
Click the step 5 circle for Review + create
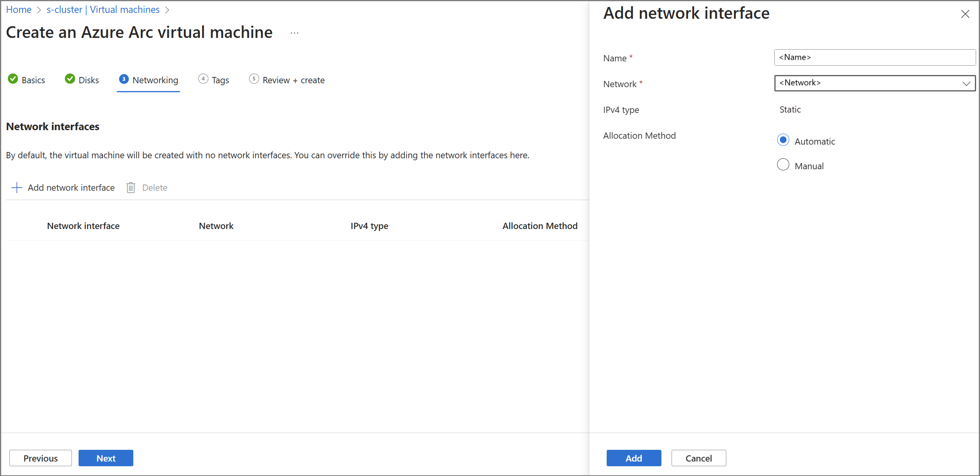(x=254, y=79)
